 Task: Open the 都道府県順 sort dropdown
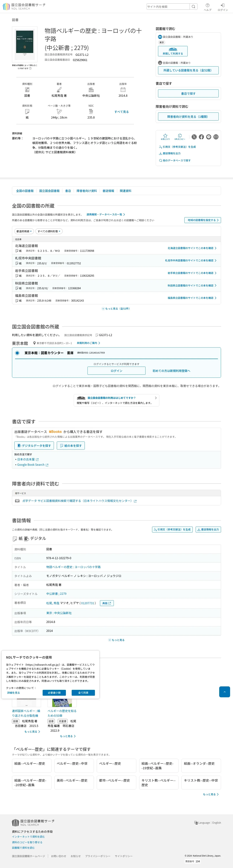click(x=24, y=231)
